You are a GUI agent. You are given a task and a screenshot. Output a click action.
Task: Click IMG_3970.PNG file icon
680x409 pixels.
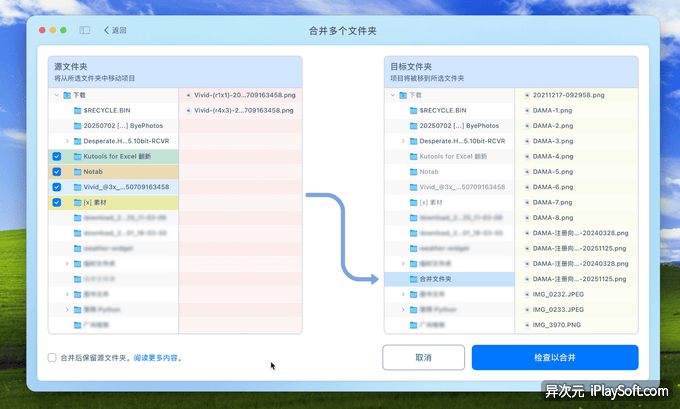pos(527,325)
